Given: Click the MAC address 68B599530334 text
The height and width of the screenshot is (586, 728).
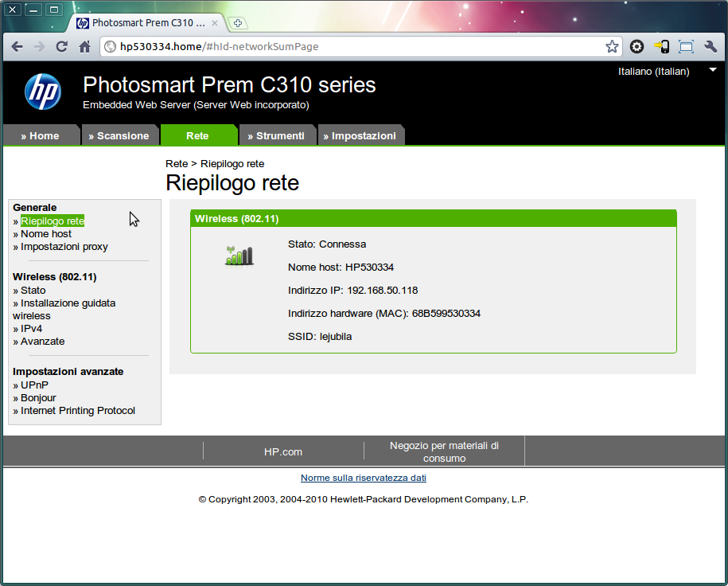Looking at the screenshot, I should tap(384, 314).
